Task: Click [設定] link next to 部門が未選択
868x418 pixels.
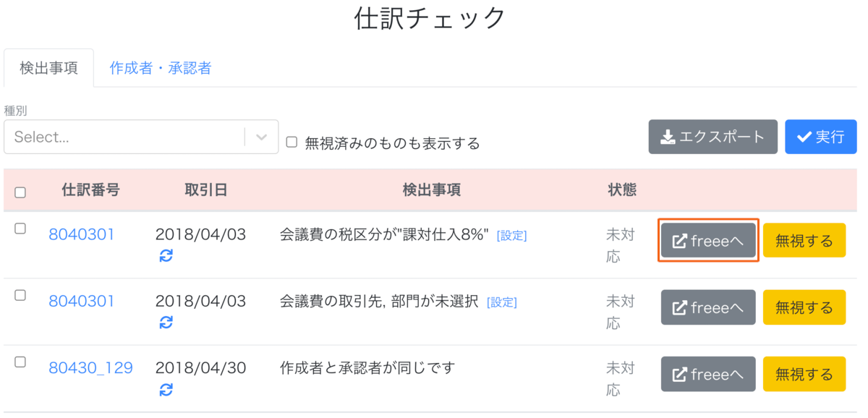Action: click(x=502, y=302)
